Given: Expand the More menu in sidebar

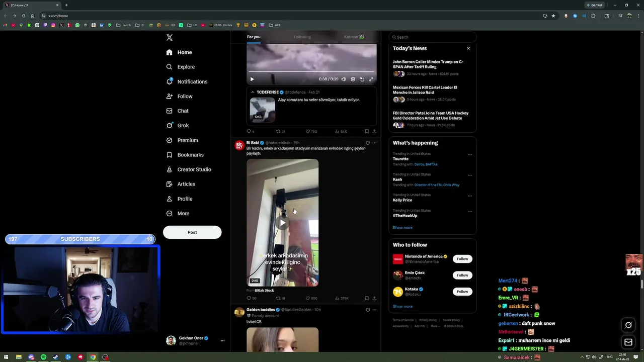Looking at the screenshot, I should point(178,213).
